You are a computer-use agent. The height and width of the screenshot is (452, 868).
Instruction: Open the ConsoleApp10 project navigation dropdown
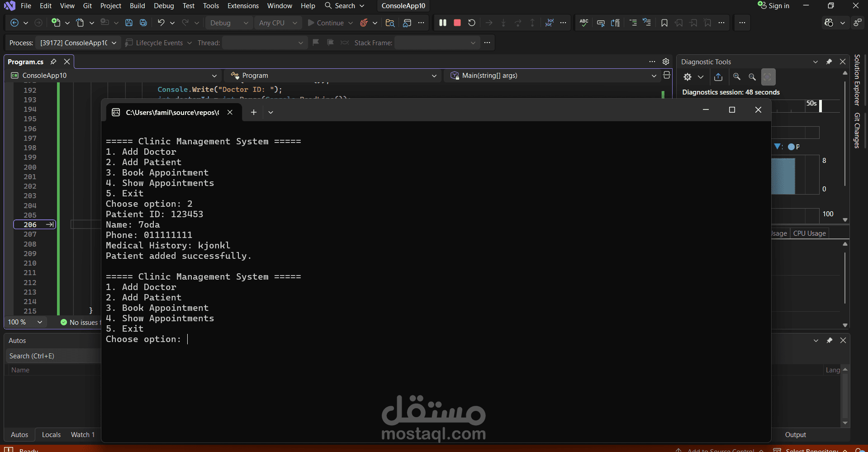click(x=114, y=76)
